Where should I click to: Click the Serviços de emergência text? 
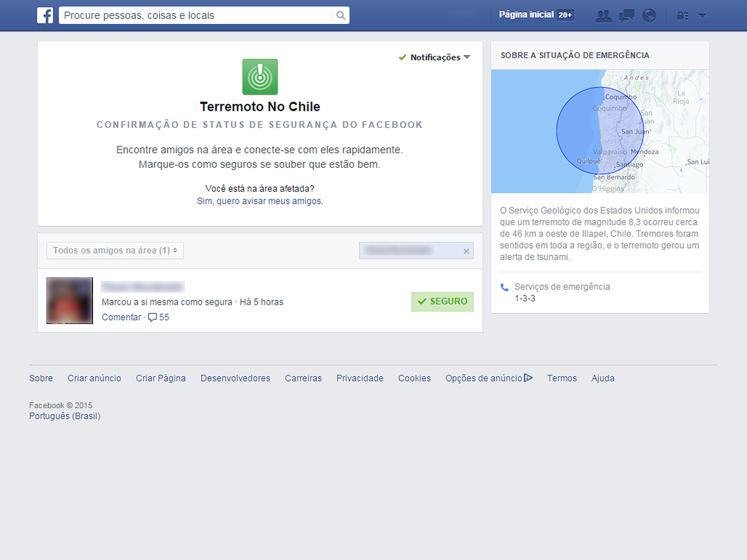click(x=562, y=286)
